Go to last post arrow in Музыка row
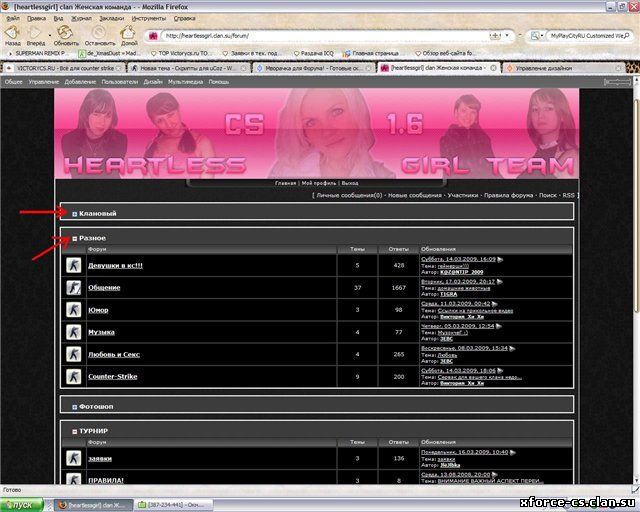 click(x=498, y=326)
